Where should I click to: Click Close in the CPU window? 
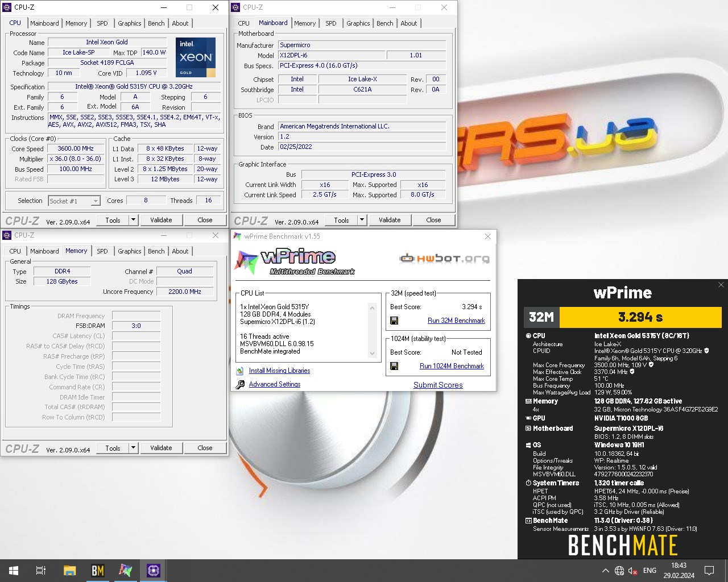(x=205, y=220)
